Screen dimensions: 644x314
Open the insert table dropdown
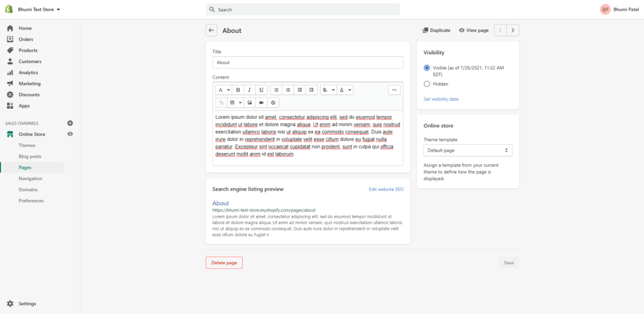click(235, 103)
